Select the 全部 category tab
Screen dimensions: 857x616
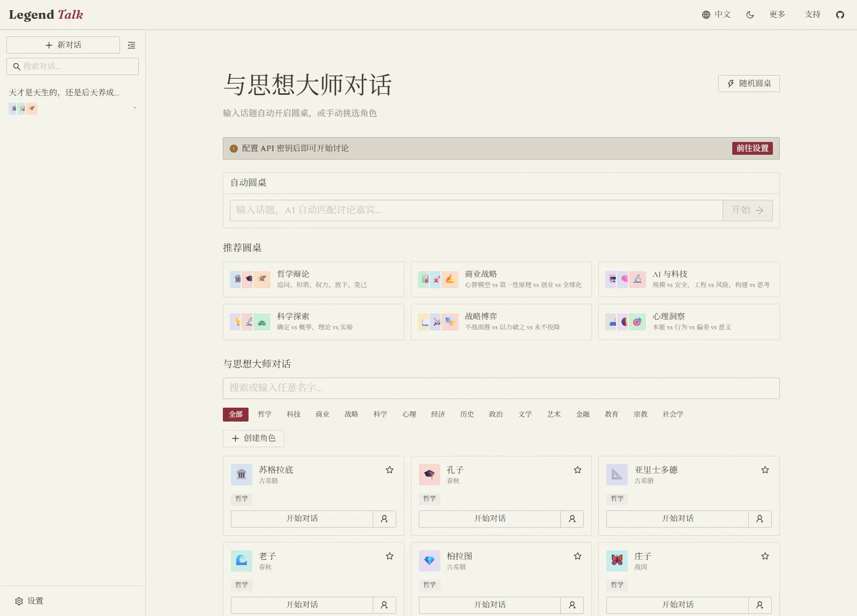pos(236,415)
